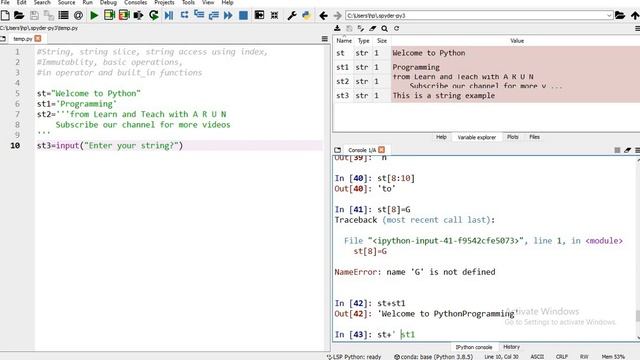Go back with the left arrow icon
The image size is (640, 360).
[x=323, y=16]
